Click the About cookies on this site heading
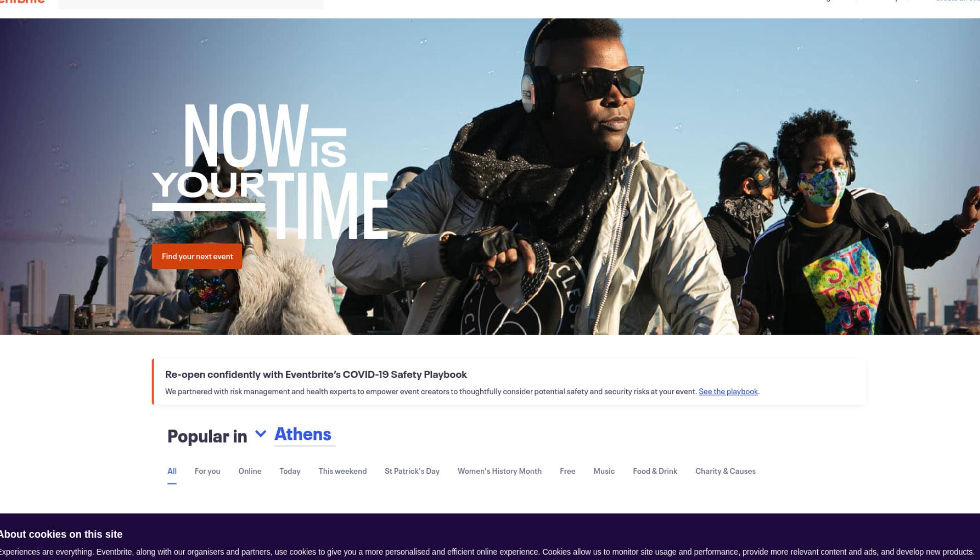The height and width of the screenshot is (560, 980). tap(61, 534)
